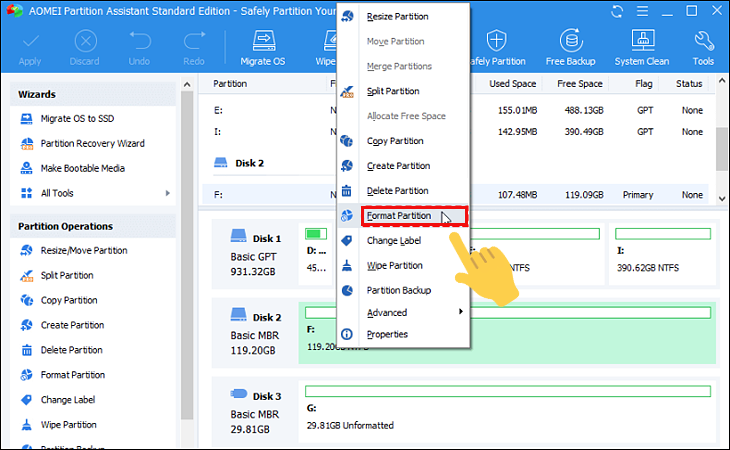730x450 pixels.
Task: Choose Split Partition from context menu
Action: point(403,91)
